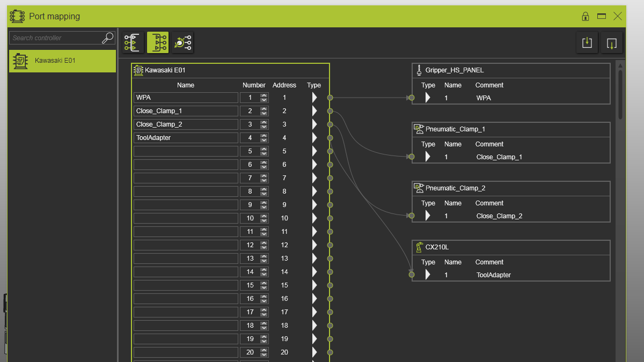This screenshot has height=362, width=644.
Task: Click the vertical scrollbar on right side
Action: coord(620,94)
